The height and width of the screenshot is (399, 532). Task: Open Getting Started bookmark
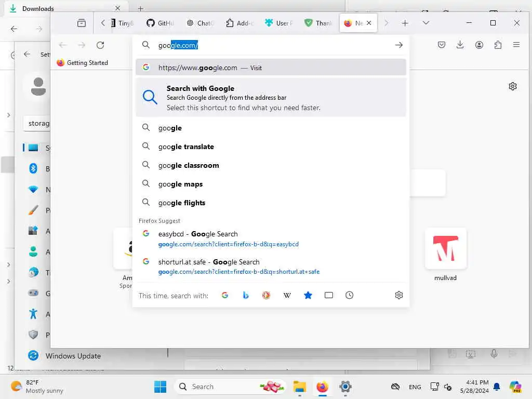coord(83,63)
